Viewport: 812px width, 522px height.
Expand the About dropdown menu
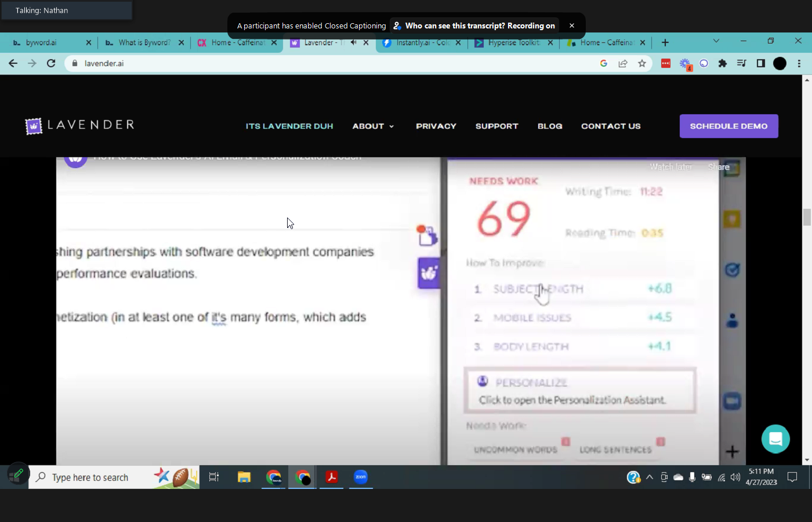pos(373,126)
